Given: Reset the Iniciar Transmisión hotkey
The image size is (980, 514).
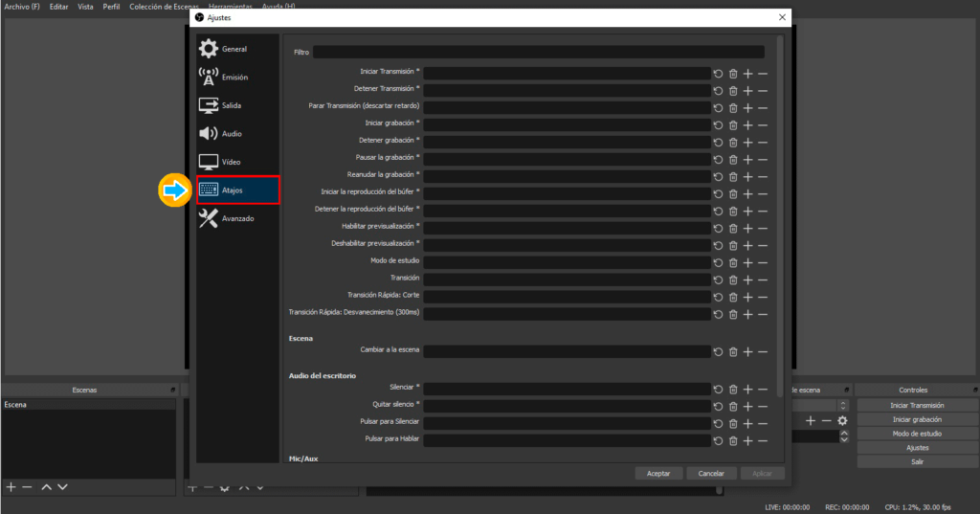Looking at the screenshot, I should click(x=719, y=73).
